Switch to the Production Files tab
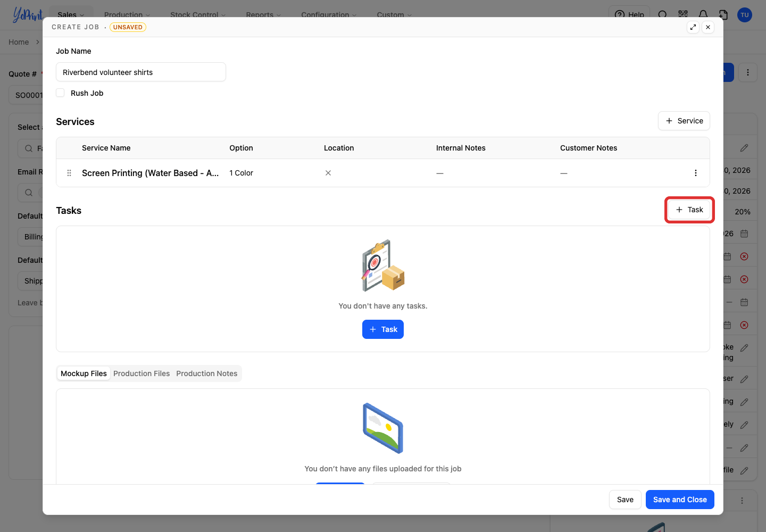766x532 pixels. [x=141, y=373]
